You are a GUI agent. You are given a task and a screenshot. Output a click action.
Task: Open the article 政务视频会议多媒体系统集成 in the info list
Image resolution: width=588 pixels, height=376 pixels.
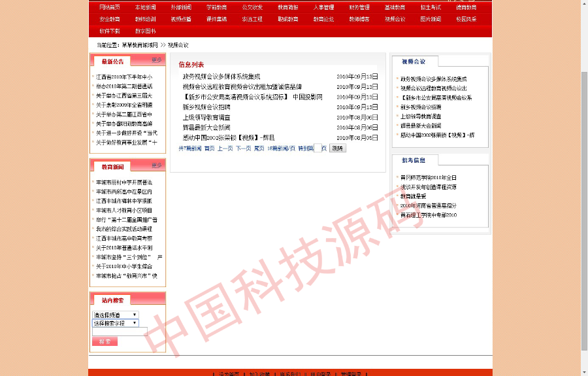221,77
